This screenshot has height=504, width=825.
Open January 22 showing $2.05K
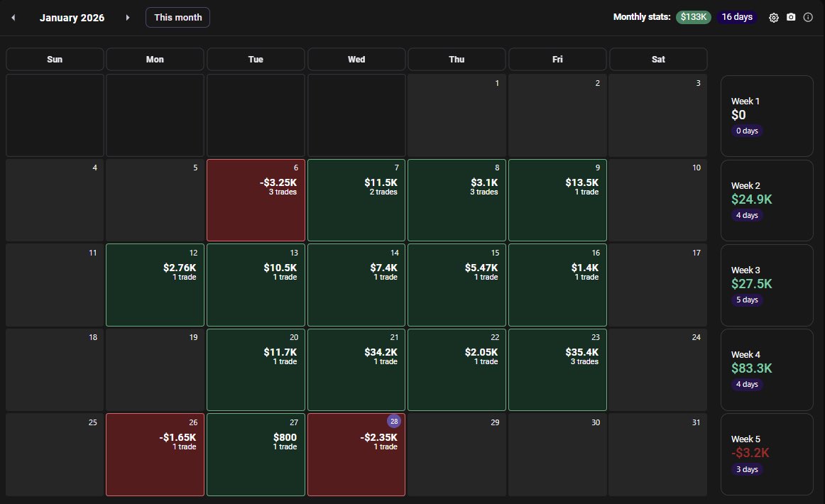[457, 369]
